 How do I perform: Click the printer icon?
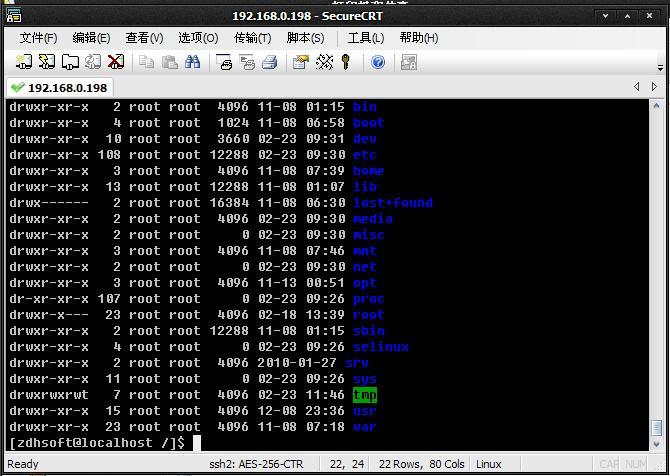(270, 62)
